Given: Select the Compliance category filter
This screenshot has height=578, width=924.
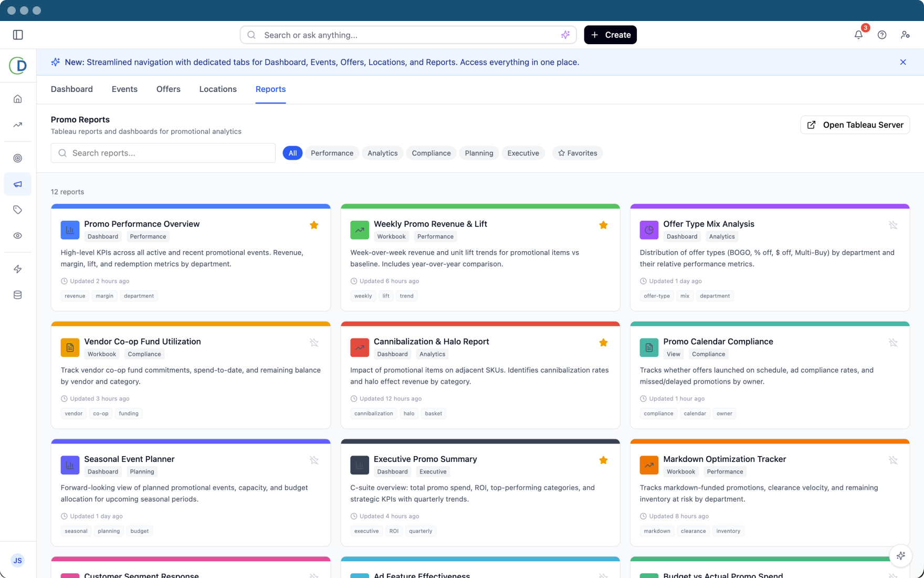Looking at the screenshot, I should click(431, 153).
